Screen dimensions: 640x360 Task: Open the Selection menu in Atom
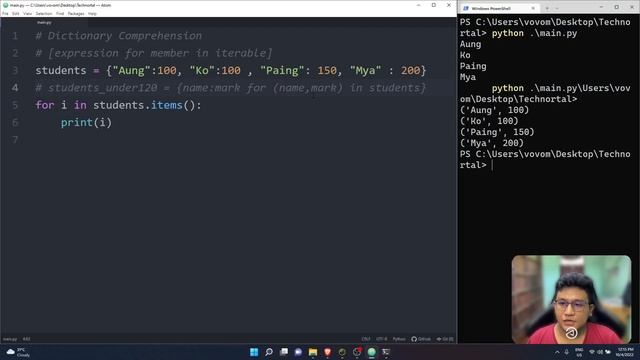pos(44,13)
